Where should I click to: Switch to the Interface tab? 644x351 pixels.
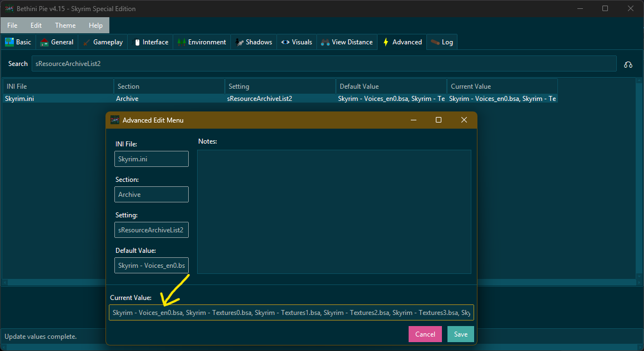tap(151, 42)
